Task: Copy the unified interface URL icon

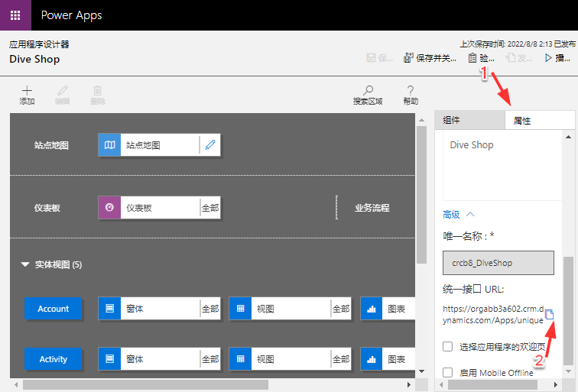Action: (549, 314)
